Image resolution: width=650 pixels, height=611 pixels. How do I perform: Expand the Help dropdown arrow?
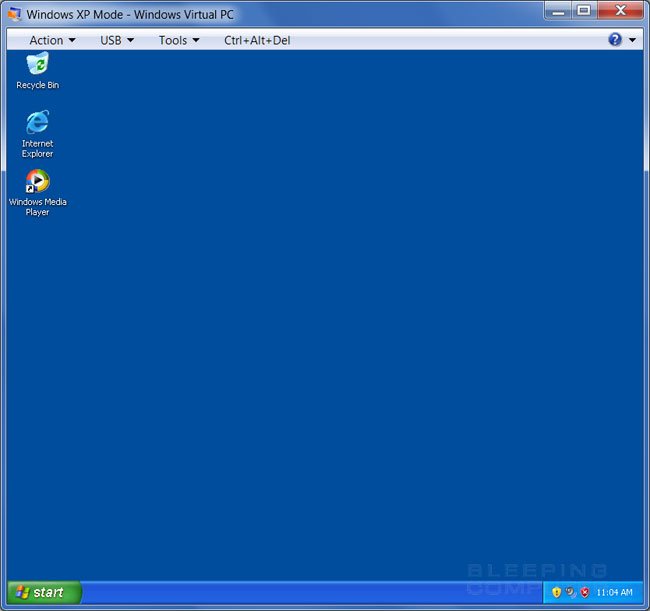[x=632, y=40]
